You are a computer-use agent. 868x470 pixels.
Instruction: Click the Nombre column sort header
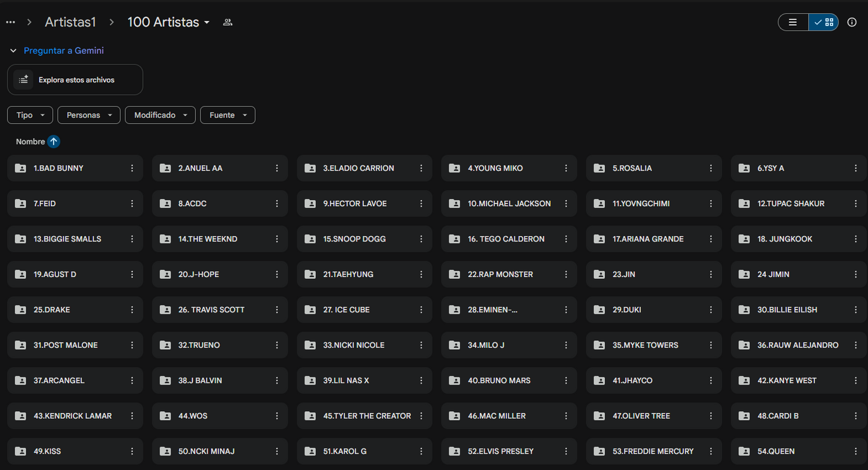(31, 142)
